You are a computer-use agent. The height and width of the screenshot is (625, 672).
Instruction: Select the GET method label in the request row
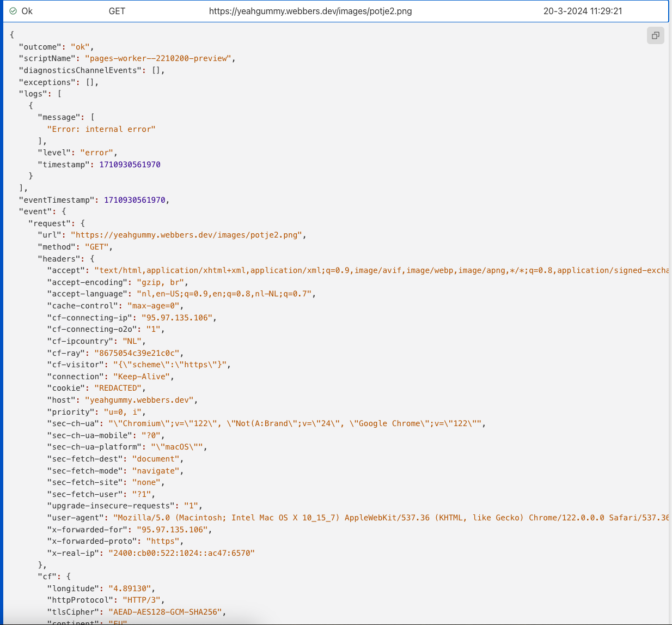pos(117,10)
